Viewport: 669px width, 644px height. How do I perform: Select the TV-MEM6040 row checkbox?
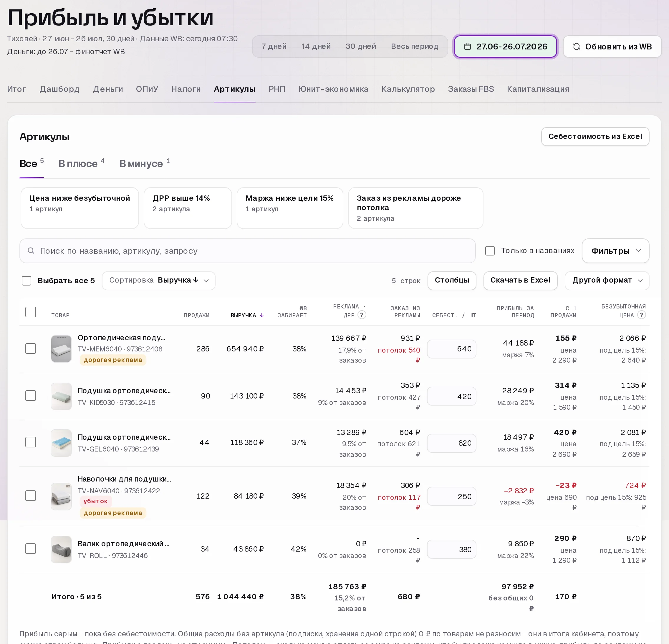point(31,348)
